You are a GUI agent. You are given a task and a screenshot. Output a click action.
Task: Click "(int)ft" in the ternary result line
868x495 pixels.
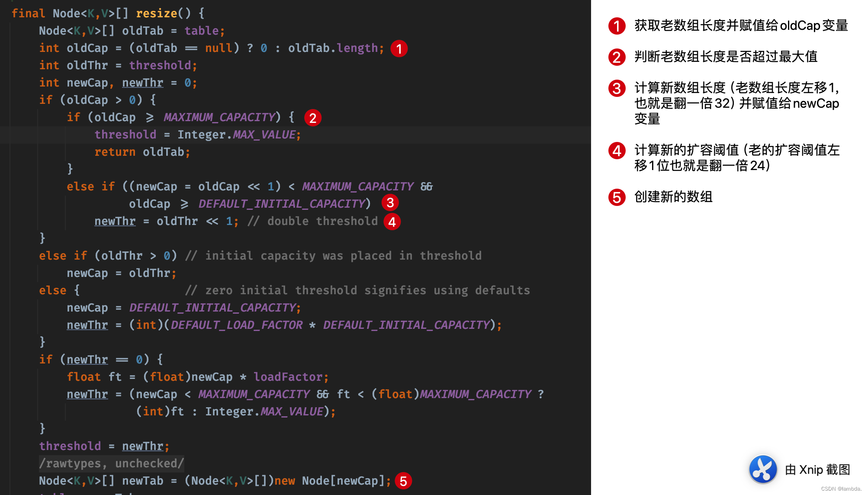pyautogui.click(x=160, y=411)
